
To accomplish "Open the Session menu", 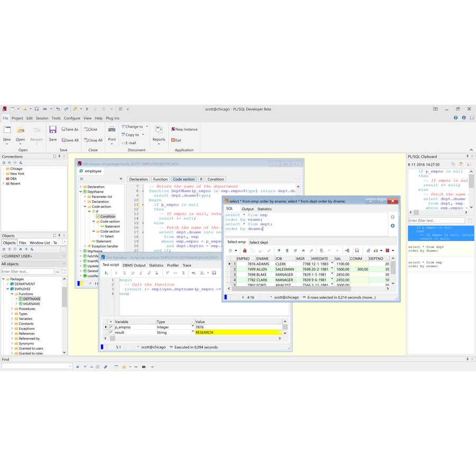I will 42,118.
